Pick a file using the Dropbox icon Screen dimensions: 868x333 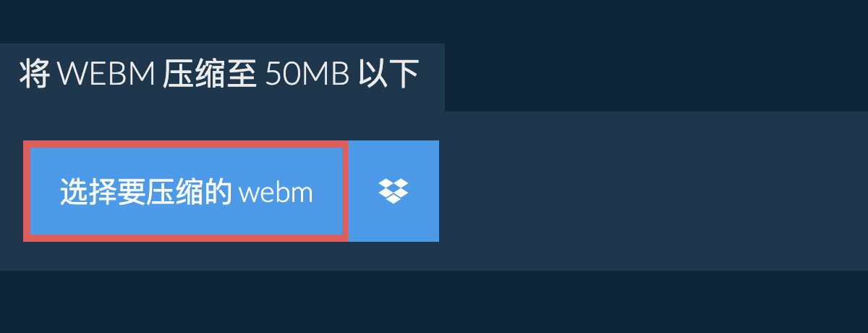coord(393,191)
